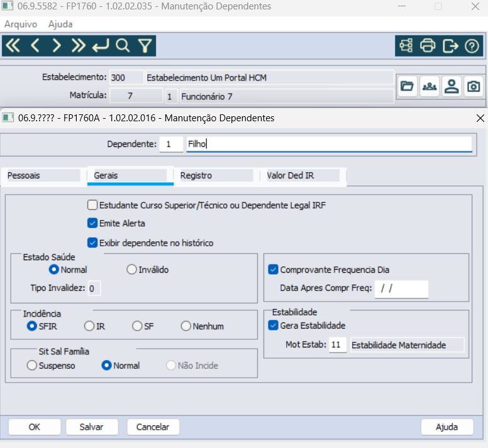Jump to last record icon

point(78,46)
